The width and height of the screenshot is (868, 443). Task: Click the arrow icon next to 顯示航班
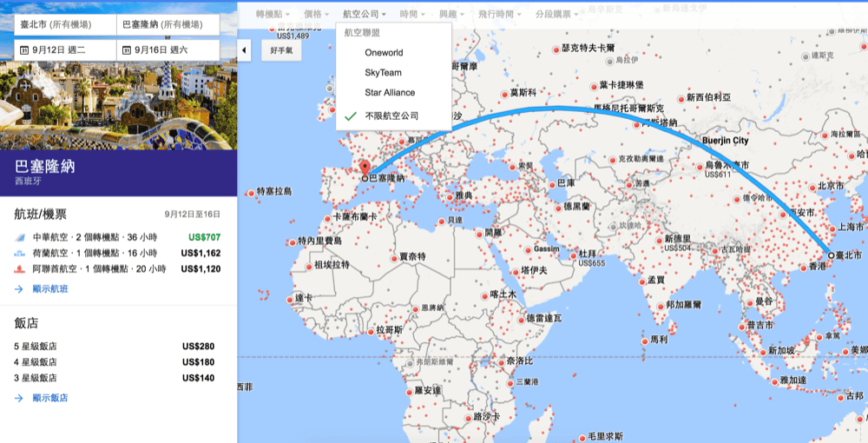pos(19,289)
